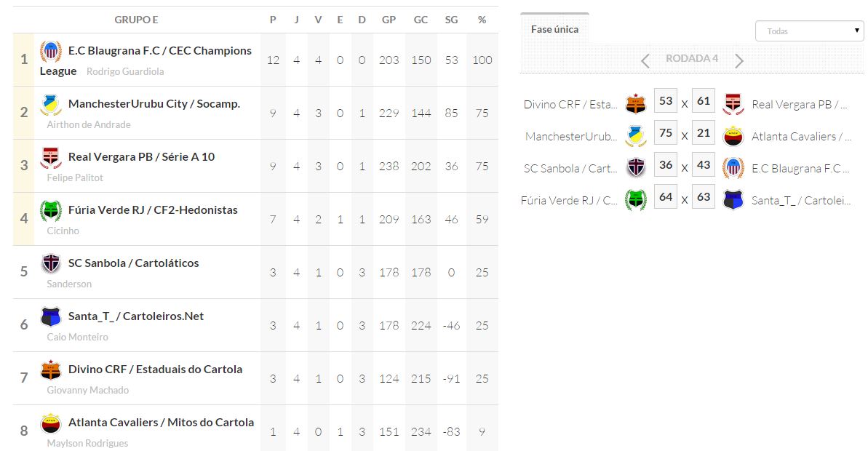Click the SC Sanbola crest in standings

coord(51,263)
